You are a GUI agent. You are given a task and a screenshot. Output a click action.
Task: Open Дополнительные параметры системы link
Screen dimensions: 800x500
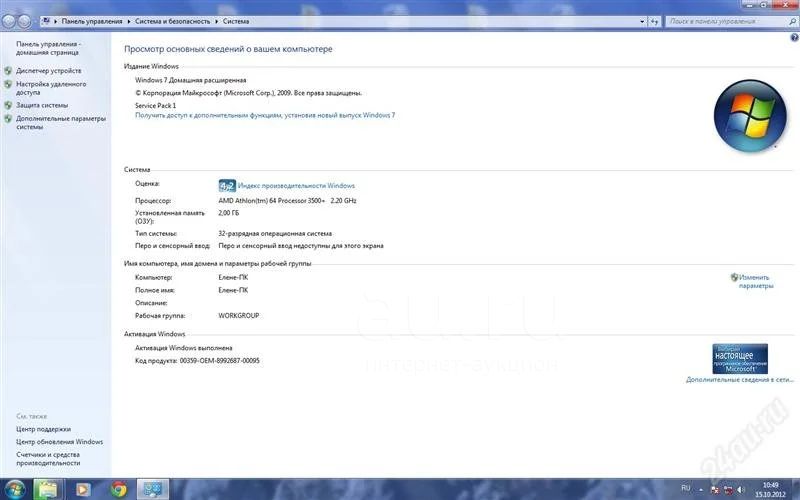point(61,122)
